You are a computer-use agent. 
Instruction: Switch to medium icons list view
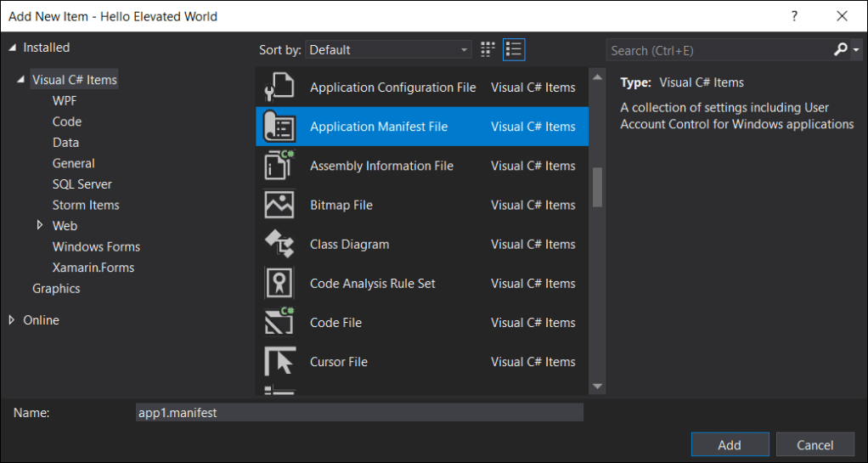pos(514,50)
